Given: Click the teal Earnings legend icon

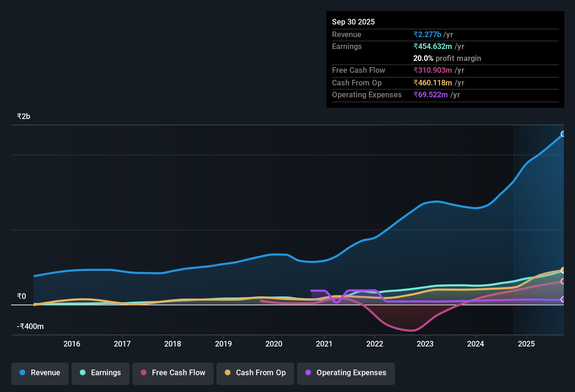Looking at the screenshot, I should click(83, 373).
